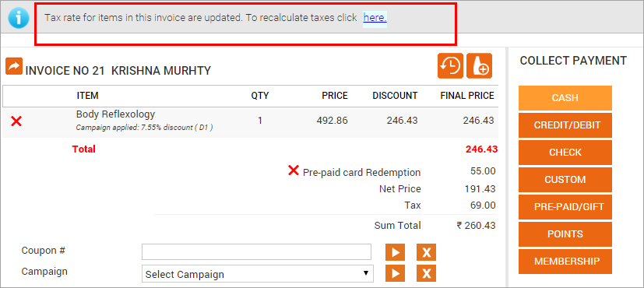The width and height of the screenshot is (644, 288).
Task: Click the 'here' link to recalculate taxes
Action: [x=375, y=18]
